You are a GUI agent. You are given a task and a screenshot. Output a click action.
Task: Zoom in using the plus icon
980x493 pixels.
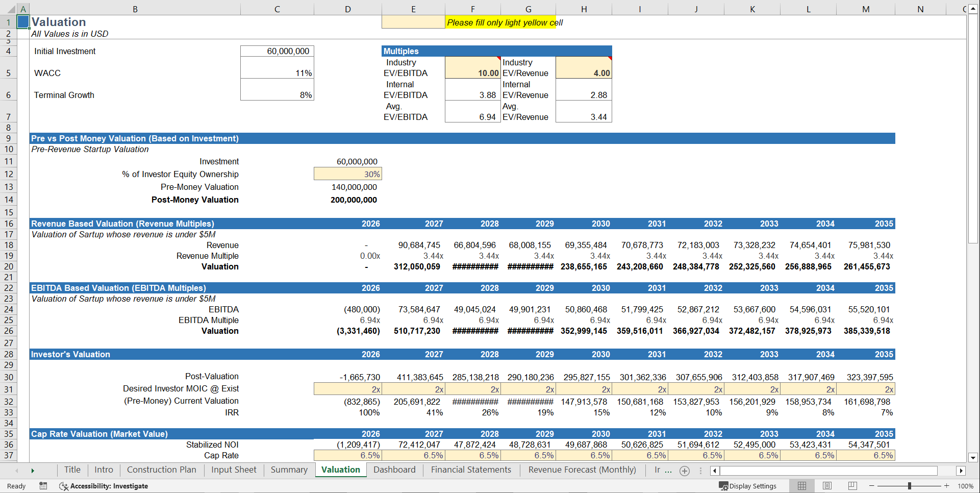pos(946,486)
